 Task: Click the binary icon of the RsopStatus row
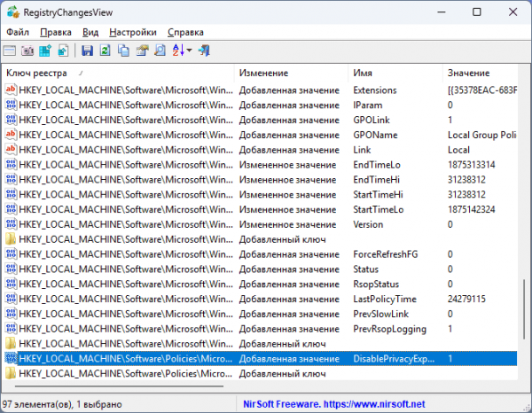pos(11,284)
